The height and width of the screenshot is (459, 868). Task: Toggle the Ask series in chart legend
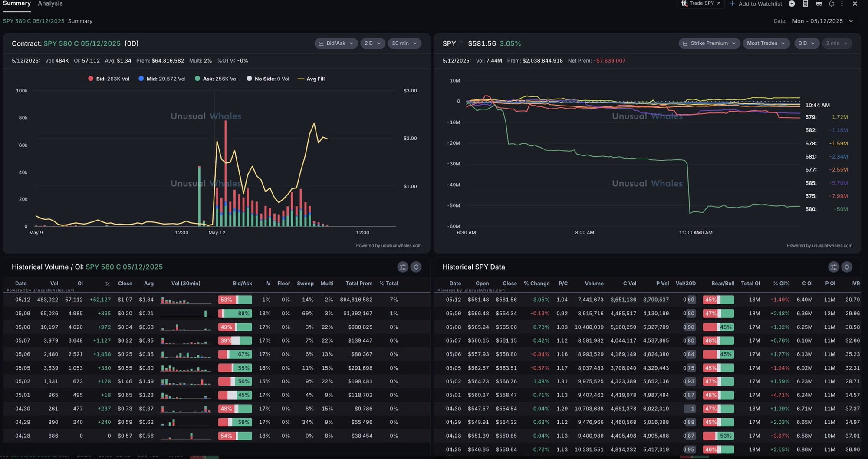(x=216, y=79)
